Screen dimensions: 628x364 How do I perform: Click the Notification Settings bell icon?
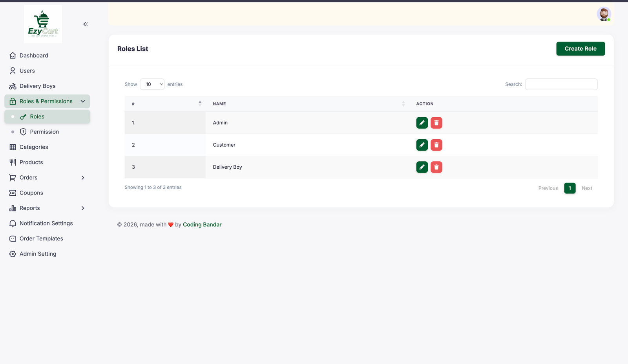[x=13, y=224]
